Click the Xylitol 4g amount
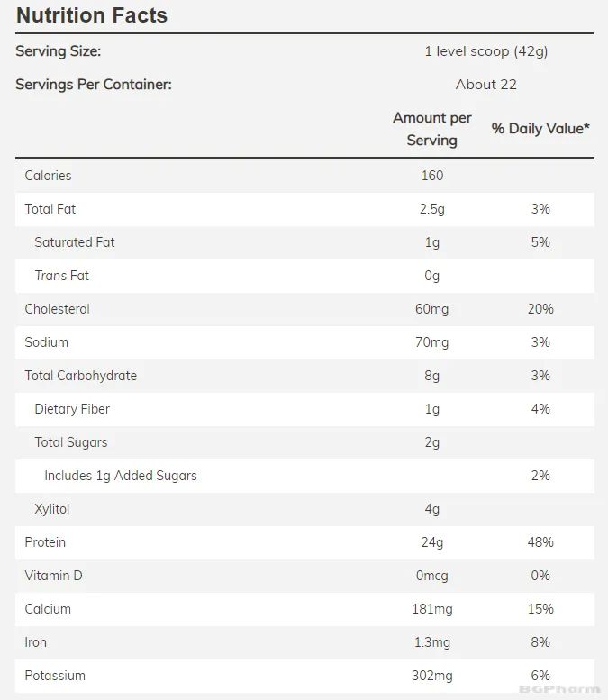Screen dimensions: 608x700 (x=432, y=509)
